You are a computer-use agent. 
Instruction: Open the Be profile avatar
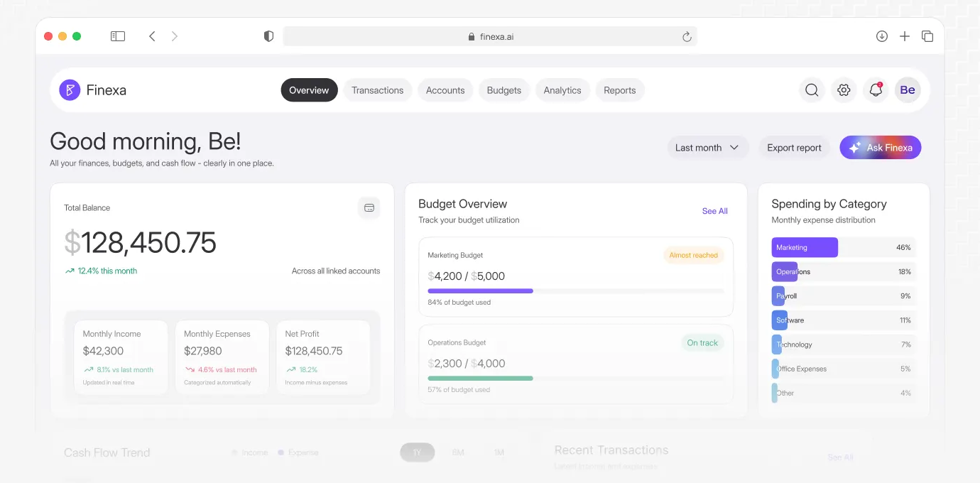tap(908, 90)
